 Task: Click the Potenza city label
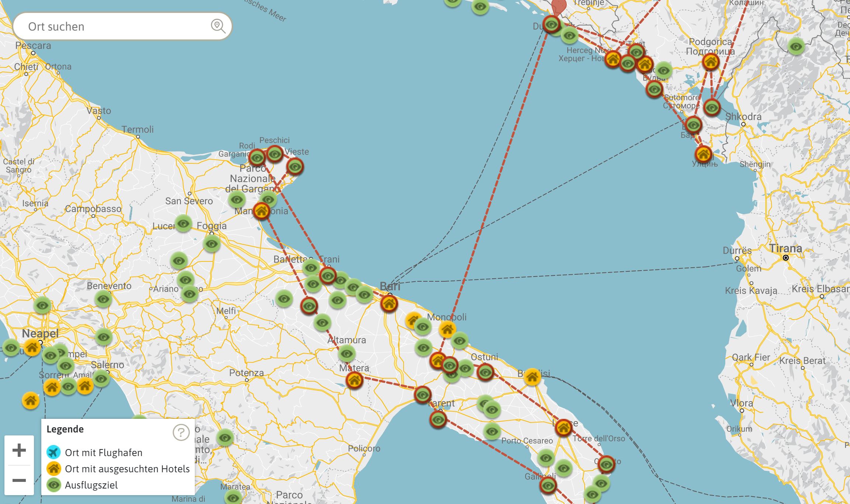(246, 373)
